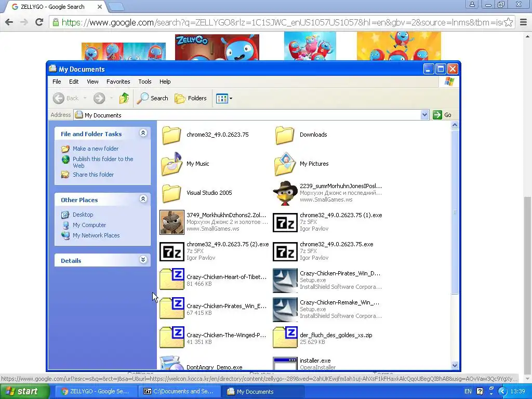This screenshot has width=532, height=399.
Task: Toggle the Folders pane button
Action: pos(191,98)
